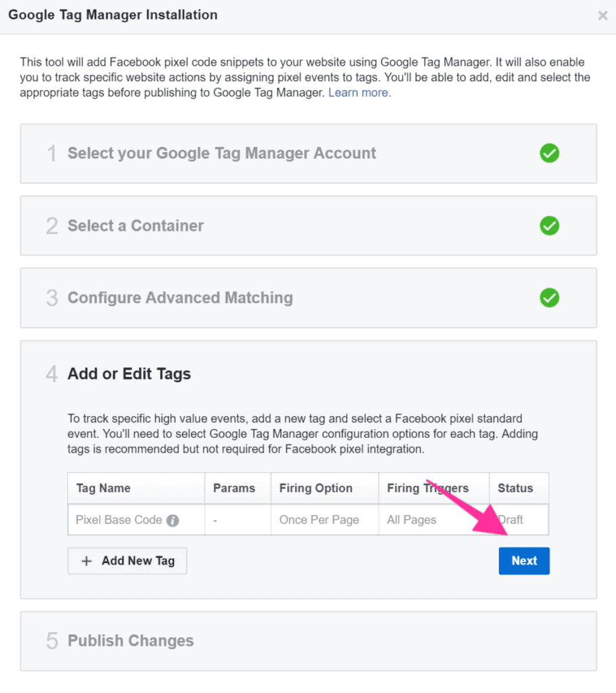This screenshot has width=616, height=693.
Task: Click the green checkmark for Configure Advanced Matching
Action: click(549, 298)
